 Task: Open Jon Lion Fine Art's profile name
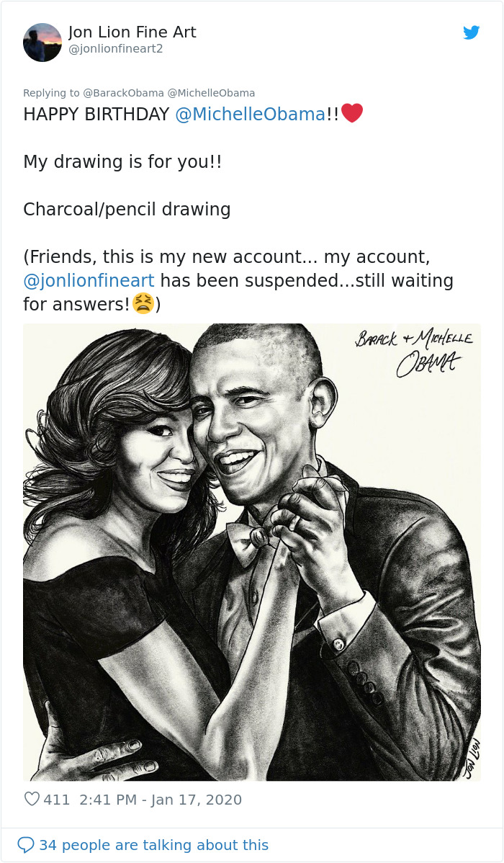[132, 32]
